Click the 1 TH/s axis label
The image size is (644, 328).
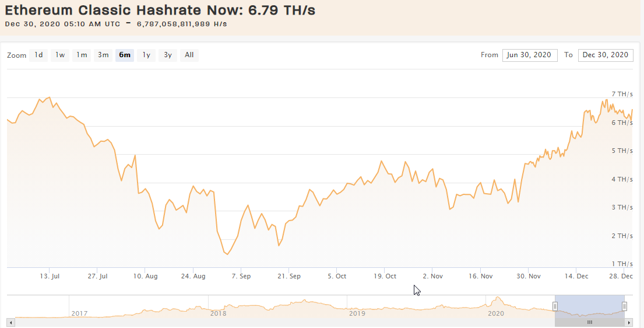(x=622, y=264)
